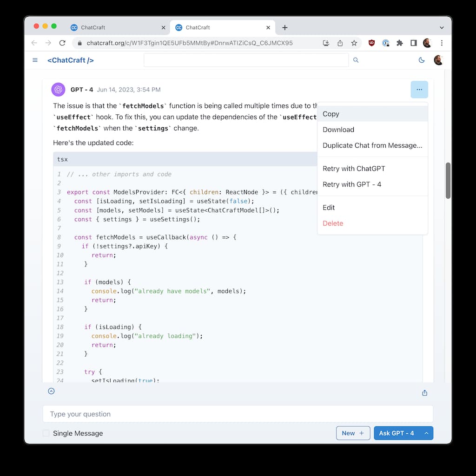Click the message date Jun 14, 2023

coord(129,90)
